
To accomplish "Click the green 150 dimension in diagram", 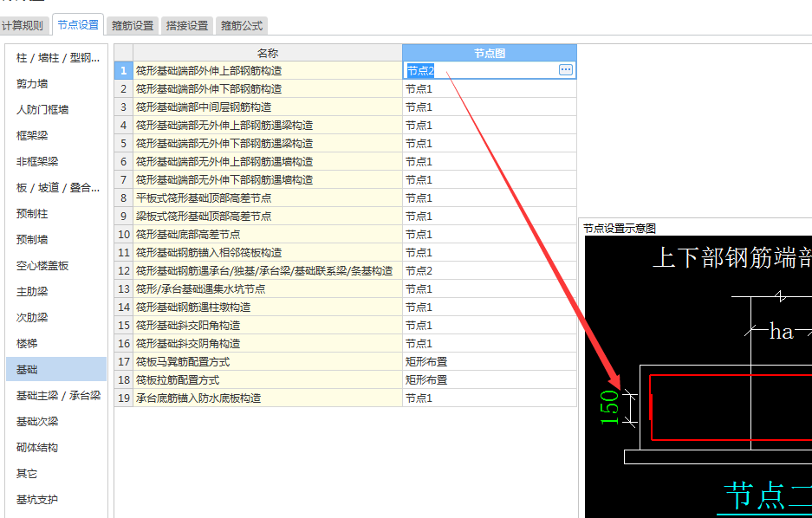I will tap(609, 408).
